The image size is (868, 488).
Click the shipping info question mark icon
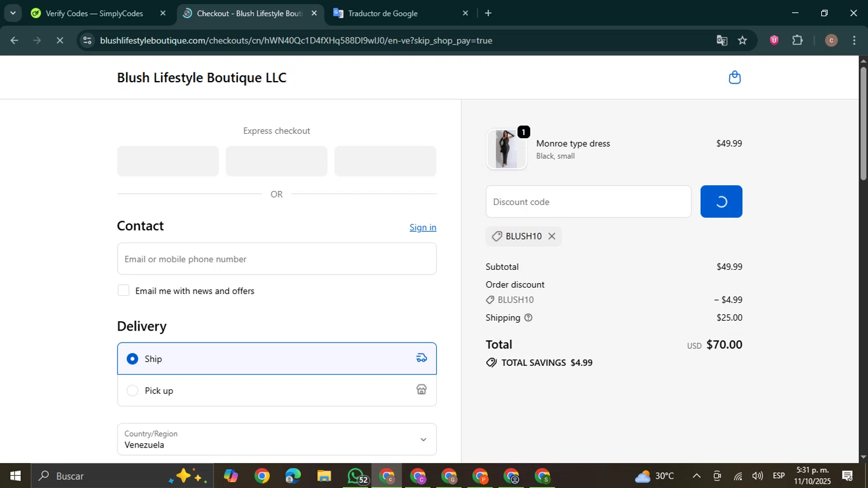(x=528, y=318)
